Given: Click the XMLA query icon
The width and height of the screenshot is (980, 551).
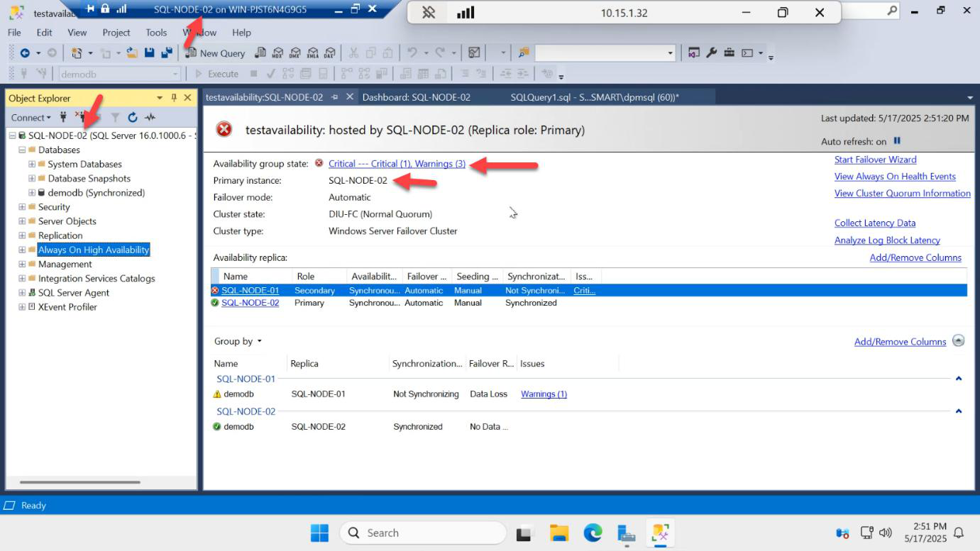Looking at the screenshot, I should tap(312, 53).
